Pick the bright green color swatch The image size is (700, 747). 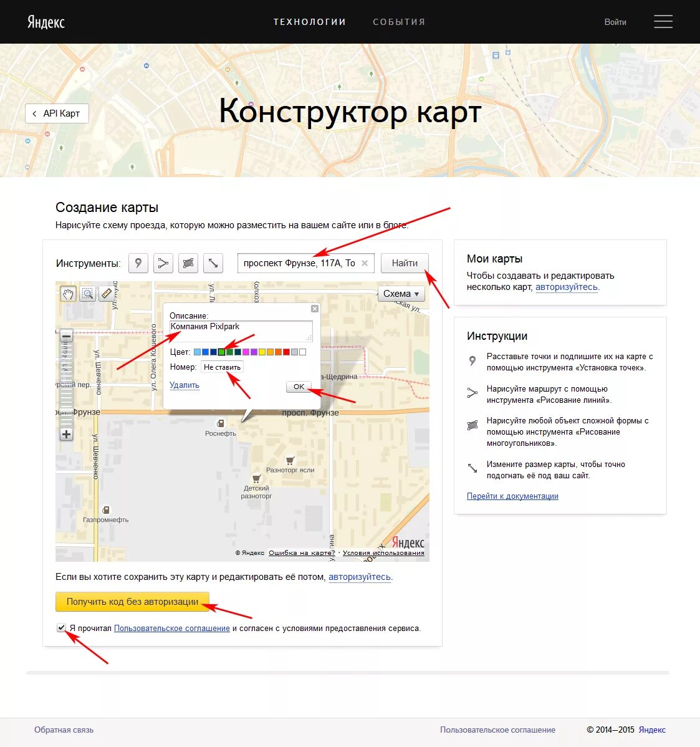click(x=221, y=352)
